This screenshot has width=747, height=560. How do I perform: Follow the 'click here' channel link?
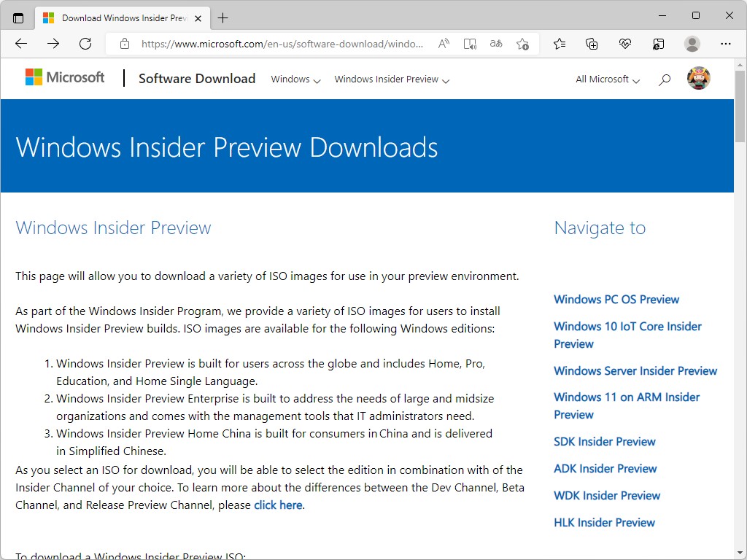click(278, 505)
